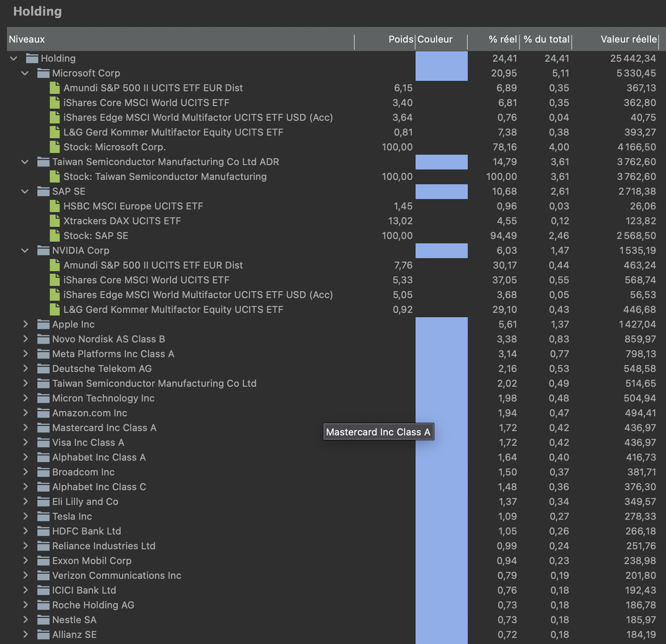
Task: Click the folder icon next to Apple Inc
Action: tap(43, 324)
